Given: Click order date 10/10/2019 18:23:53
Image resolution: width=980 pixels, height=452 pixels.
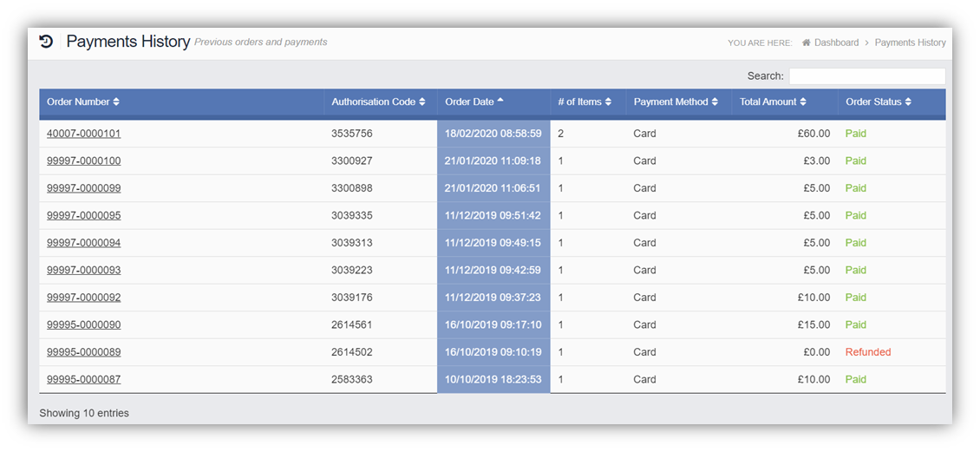Looking at the screenshot, I should [493, 379].
